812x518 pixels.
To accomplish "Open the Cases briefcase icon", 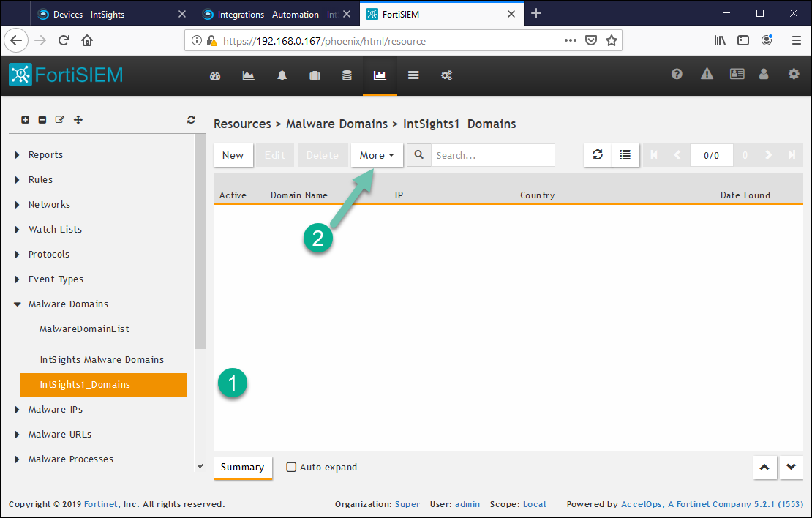I will pyautogui.click(x=315, y=75).
